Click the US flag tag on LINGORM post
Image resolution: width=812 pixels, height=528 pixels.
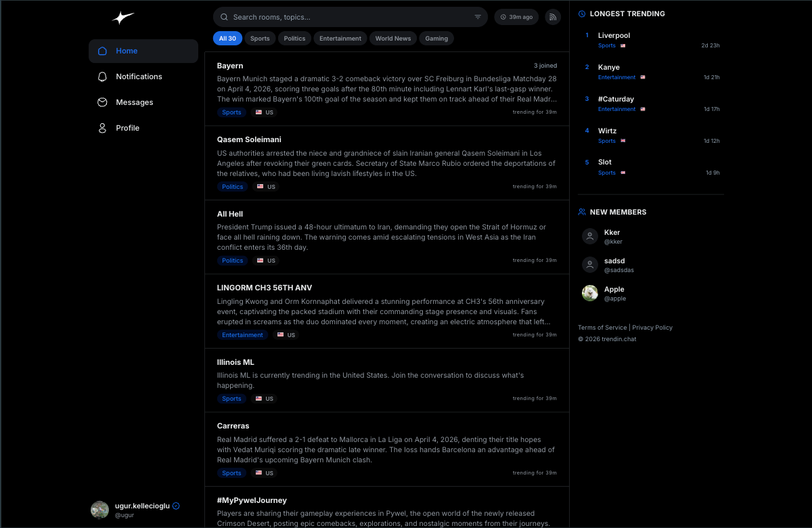click(286, 335)
